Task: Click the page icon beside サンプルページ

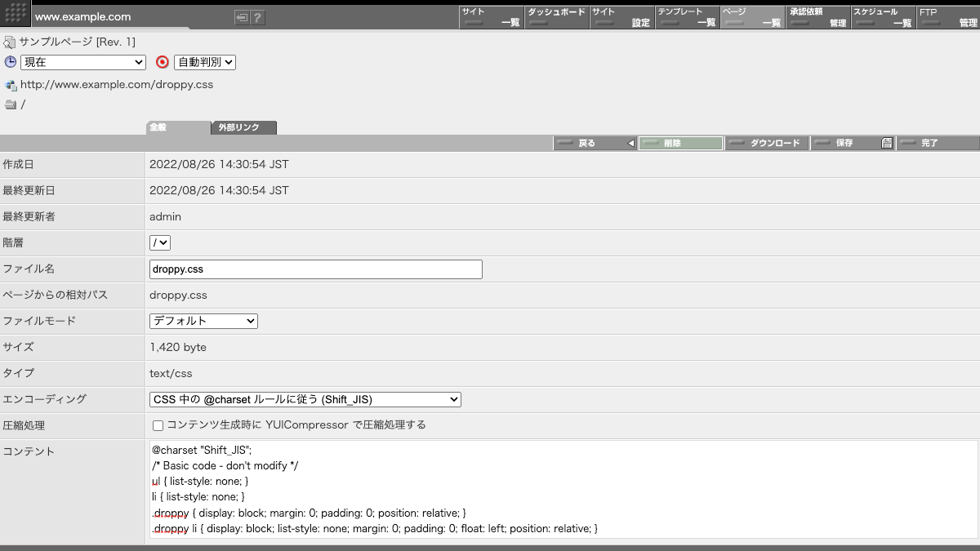Action: pyautogui.click(x=10, y=42)
